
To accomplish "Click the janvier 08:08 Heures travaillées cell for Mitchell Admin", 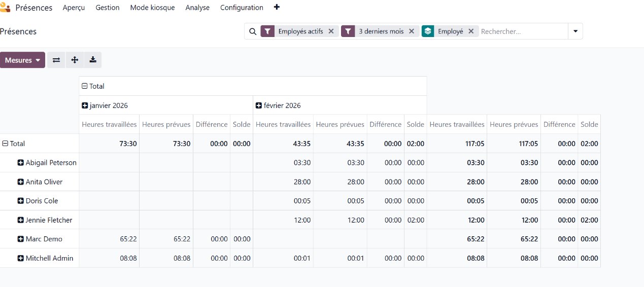I will 109,258.
